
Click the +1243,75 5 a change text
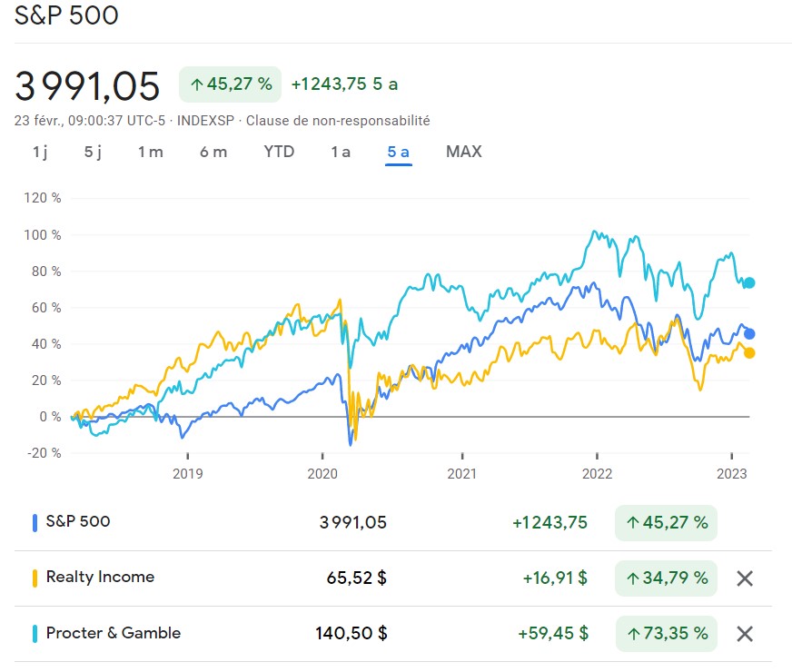click(344, 84)
